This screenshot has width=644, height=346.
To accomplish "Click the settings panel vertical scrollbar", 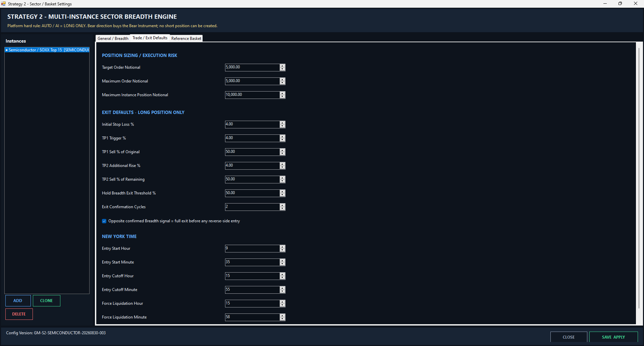I will click(639, 178).
